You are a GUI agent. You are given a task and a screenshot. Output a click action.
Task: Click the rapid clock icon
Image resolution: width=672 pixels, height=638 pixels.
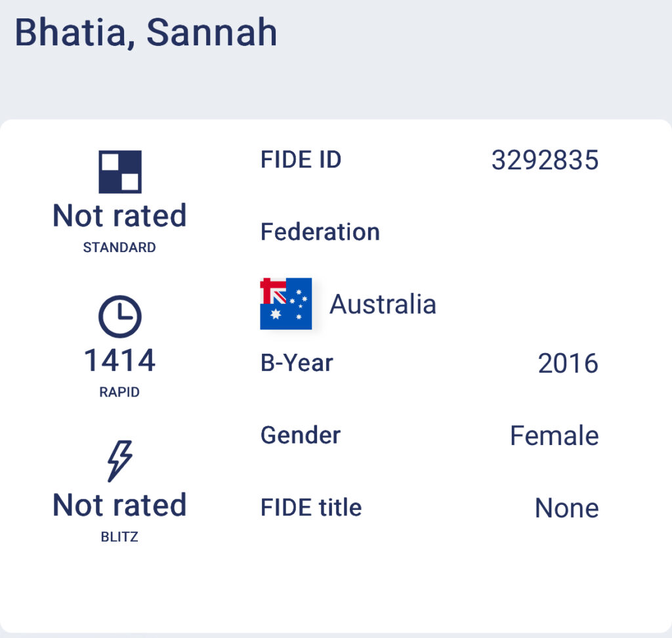click(120, 316)
